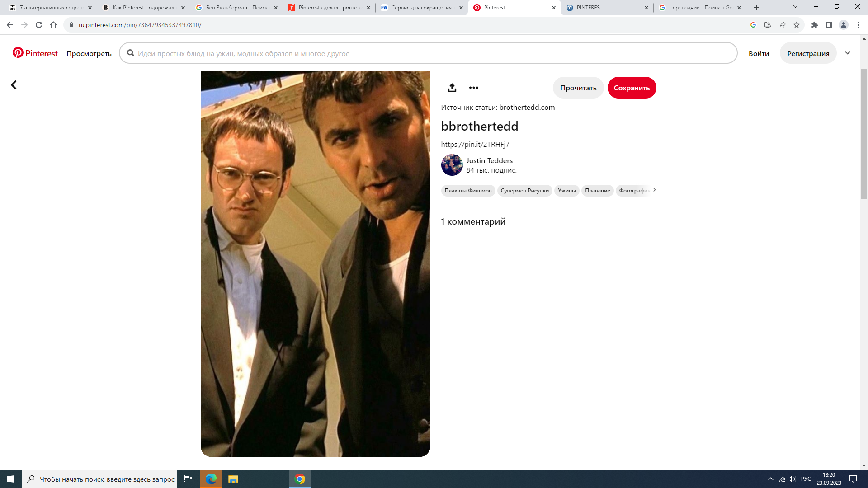Open the volume control in system tray
The height and width of the screenshot is (488, 868).
tap(792, 479)
